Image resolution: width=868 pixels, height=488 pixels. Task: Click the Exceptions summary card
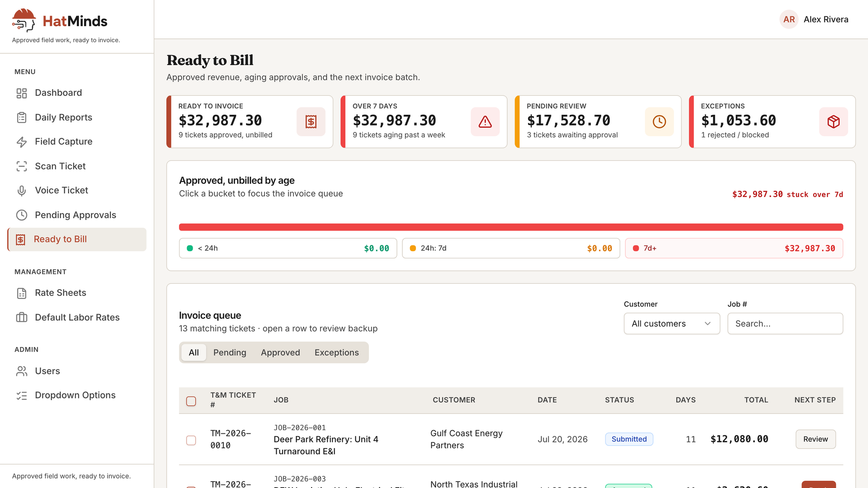(x=772, y=122)
